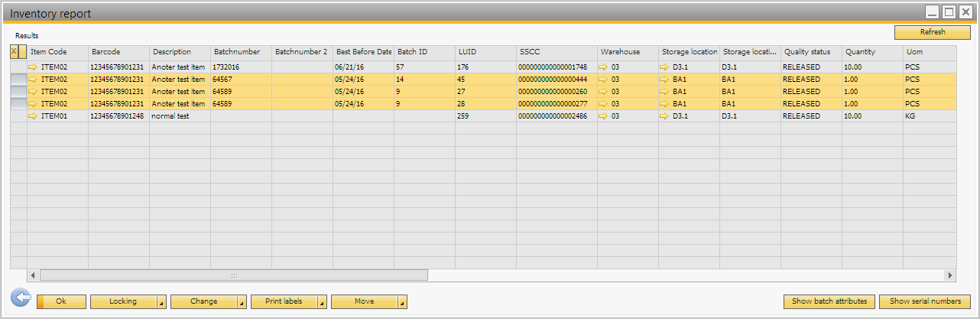The height and width of the screenshot is (319, 980).
Task: Open item link arrow for LUID 28 row
Action: (33, 104)
